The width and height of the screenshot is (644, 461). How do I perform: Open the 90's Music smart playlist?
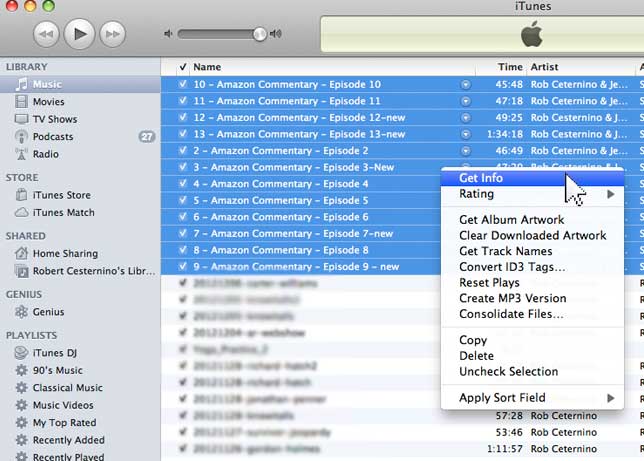coord(80,370)
